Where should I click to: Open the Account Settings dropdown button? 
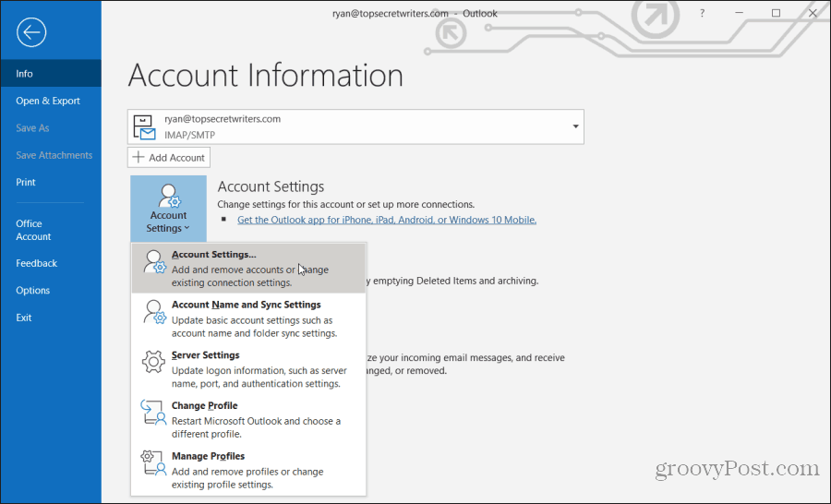169,209
